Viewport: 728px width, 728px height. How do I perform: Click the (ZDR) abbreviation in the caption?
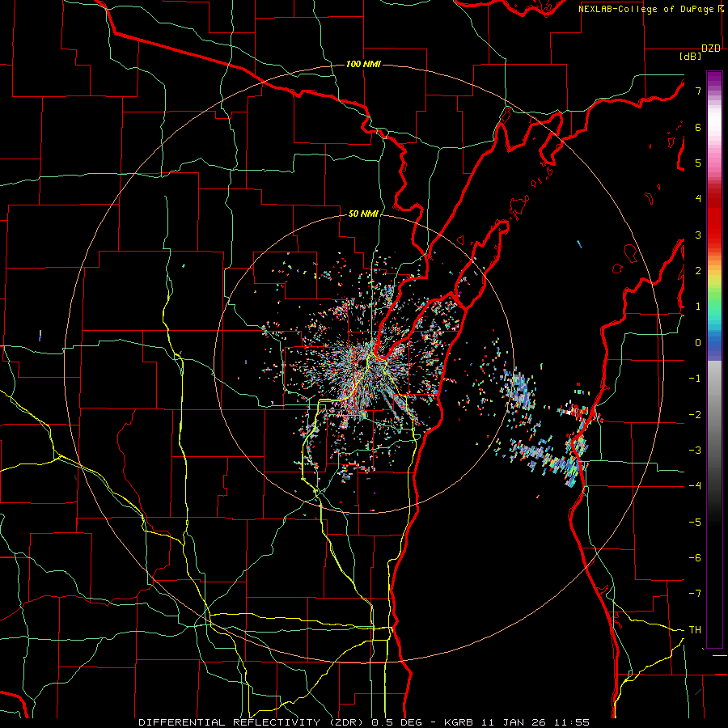[x=345, y=722]
